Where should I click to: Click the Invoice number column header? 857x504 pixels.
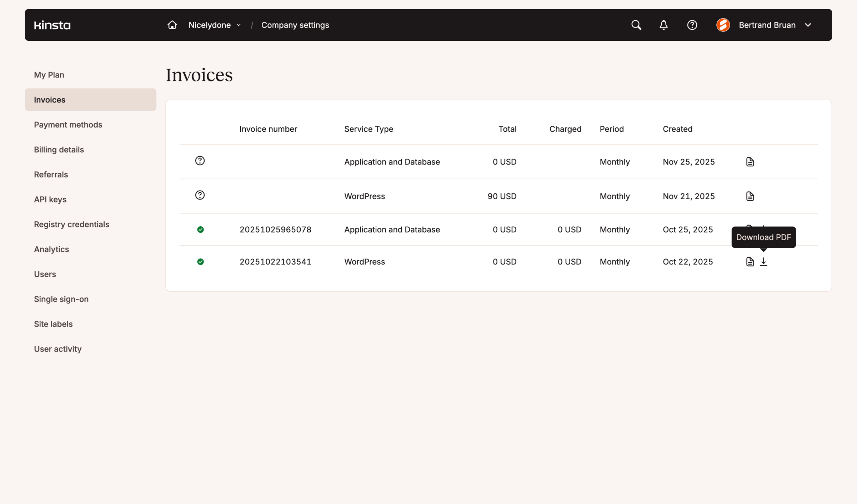point(268,129)
